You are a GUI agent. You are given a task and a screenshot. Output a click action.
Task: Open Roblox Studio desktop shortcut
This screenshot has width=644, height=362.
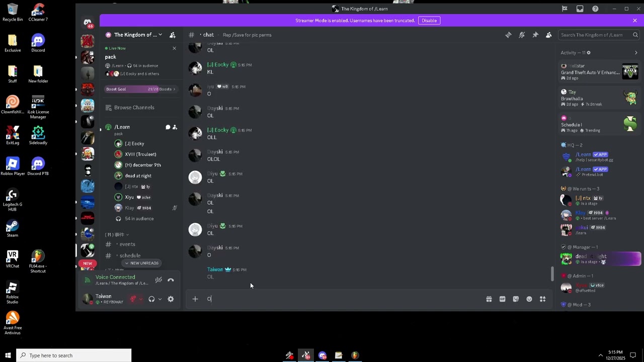[13, 293]
